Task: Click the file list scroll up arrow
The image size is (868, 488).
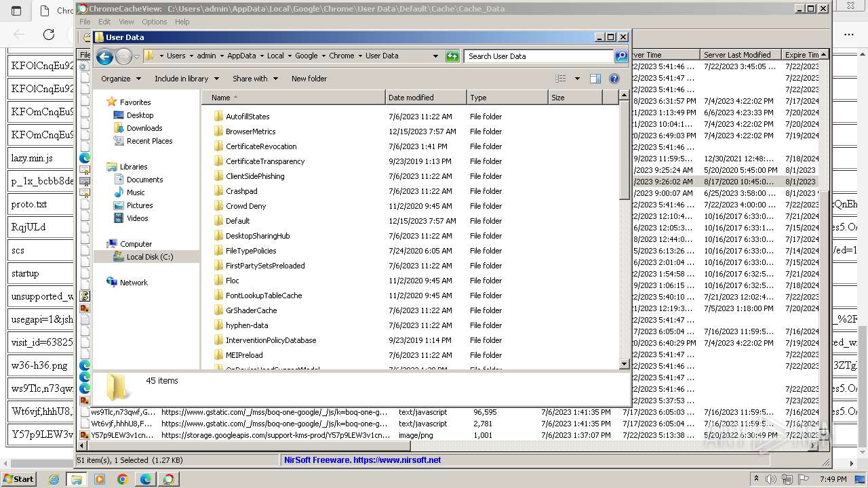Action: 624,96
